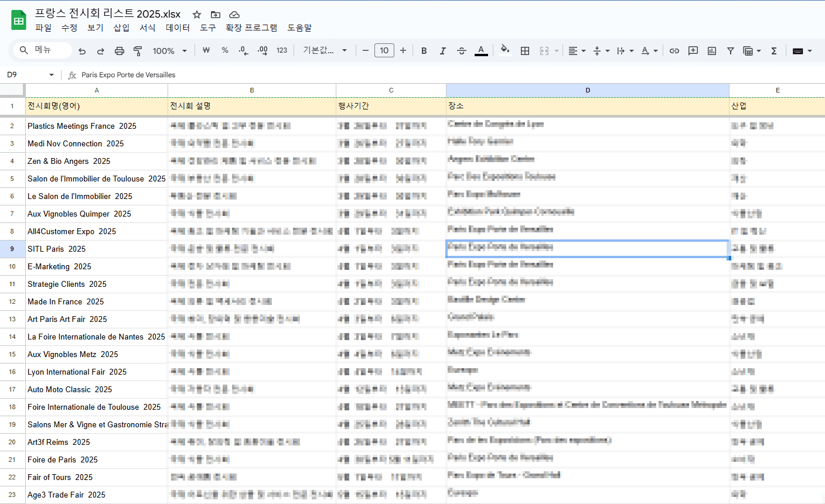The image size is (825, 504).
Task: Open the 파일 menu
Action: (x=43, y=28)
